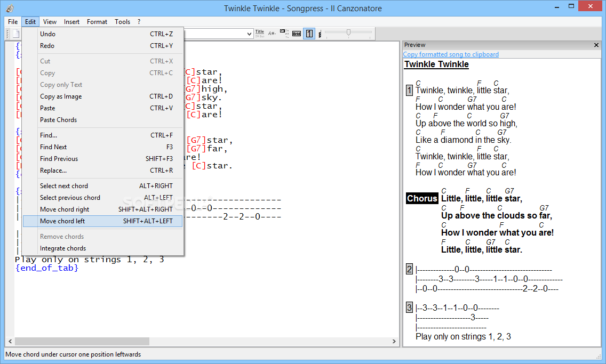Image resolution: width=606 pixels, height=364 pixels.
Task: Open the Tools menu
Action: point(122,22)
